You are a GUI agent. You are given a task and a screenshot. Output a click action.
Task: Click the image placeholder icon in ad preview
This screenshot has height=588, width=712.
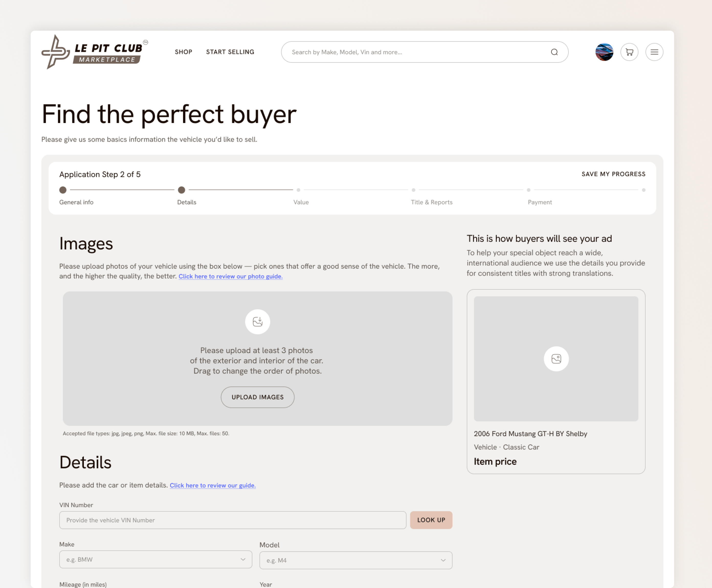click(x=556, y=359)
